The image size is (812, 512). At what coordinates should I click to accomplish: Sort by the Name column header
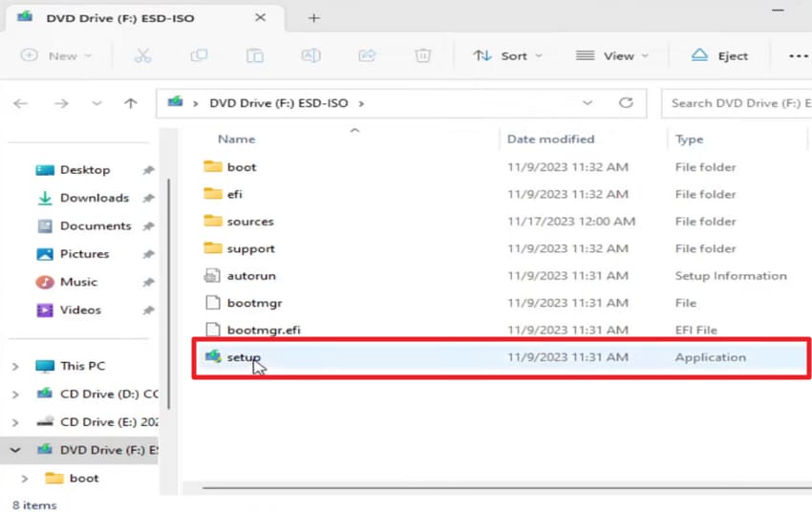(236, 139)
